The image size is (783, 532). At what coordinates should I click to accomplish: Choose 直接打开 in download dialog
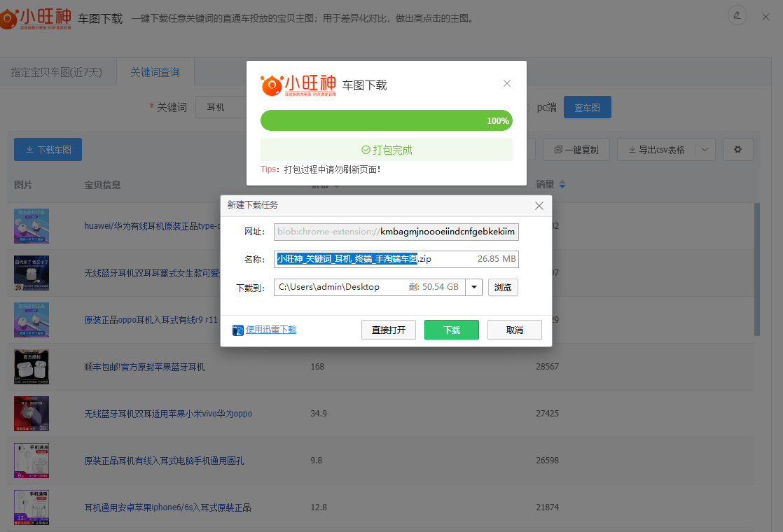point(389,330)
